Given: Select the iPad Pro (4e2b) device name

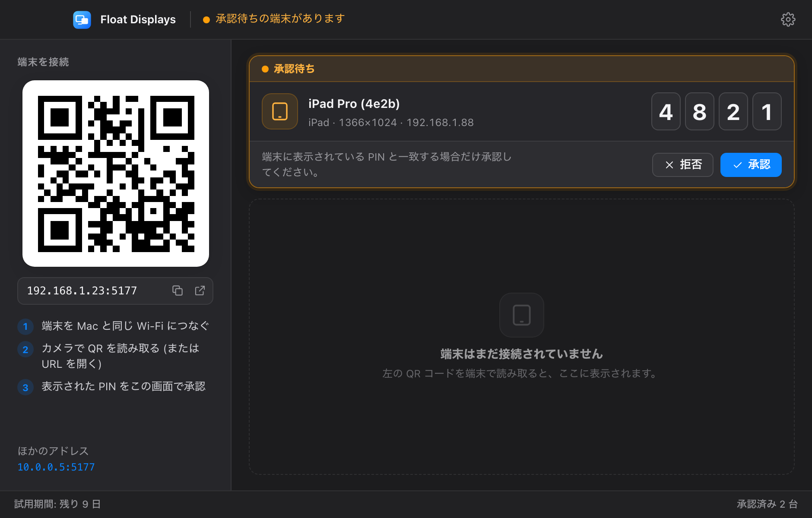Looking at the screenshot, I should pyautogui.click(x=354, y=104).
